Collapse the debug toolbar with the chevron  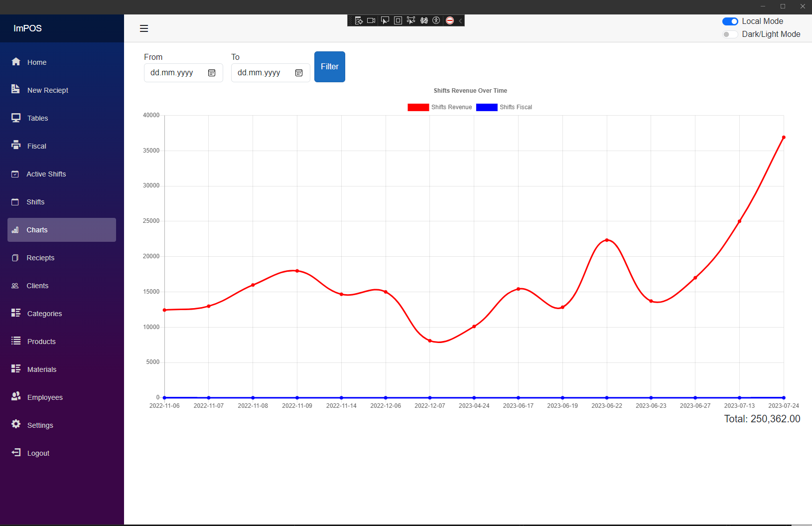pos(460,20)
